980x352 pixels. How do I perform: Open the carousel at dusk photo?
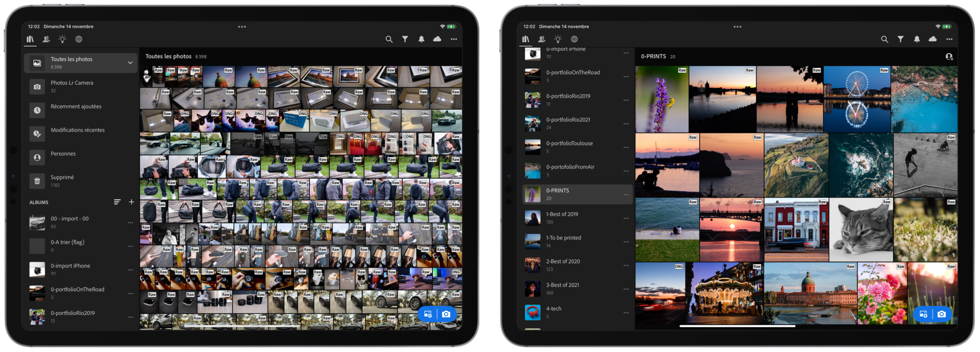(724, 293)
